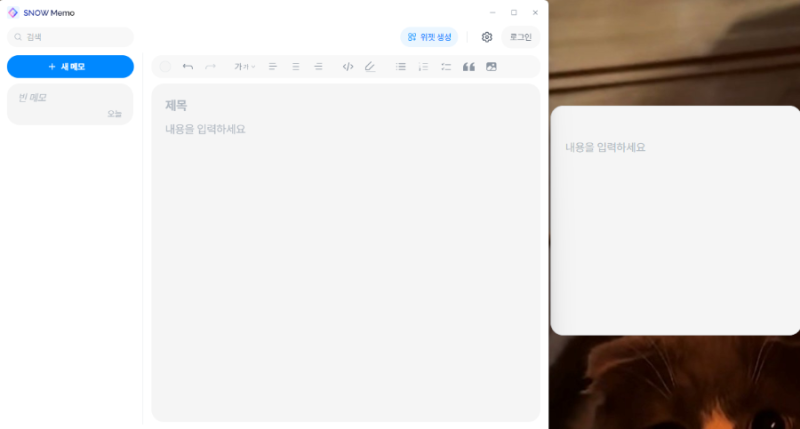Viewport: 800px width, 429px height.
Task: Click the widget memo text area
Action: [675, 220]
